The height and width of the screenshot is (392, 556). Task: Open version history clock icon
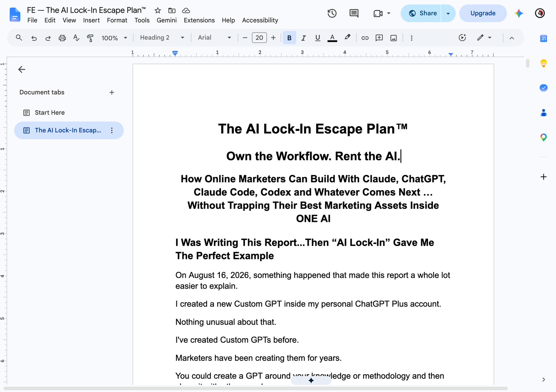[332, 13]
